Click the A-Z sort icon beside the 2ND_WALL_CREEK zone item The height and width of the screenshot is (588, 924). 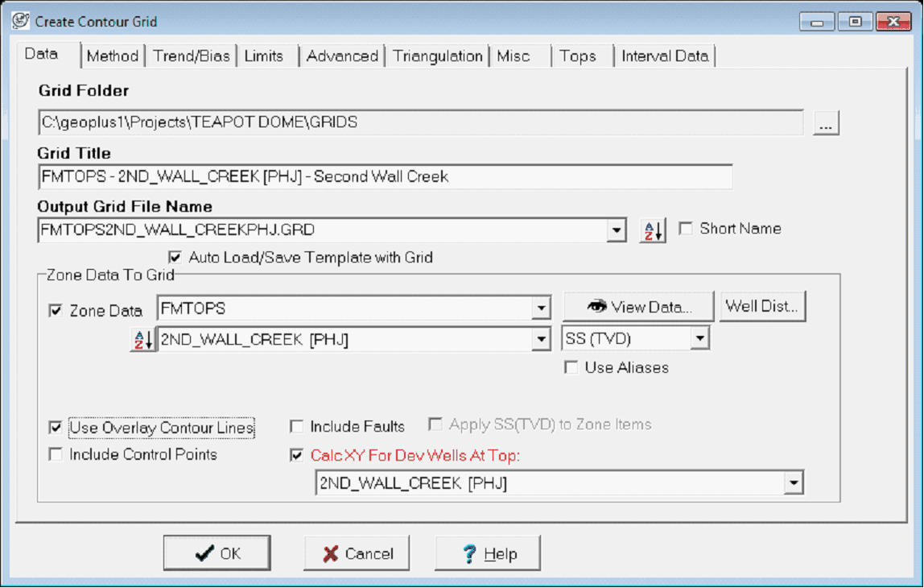pyautogui.click(x=142, y=341)
